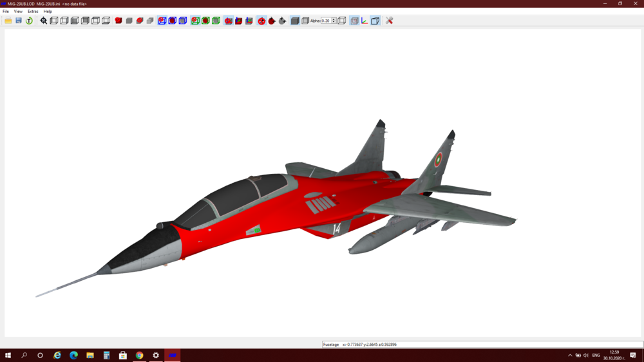Click the red cube with prohibition sign icon
644x362 pixels.
pyautogui.click(x=118, y=21)
